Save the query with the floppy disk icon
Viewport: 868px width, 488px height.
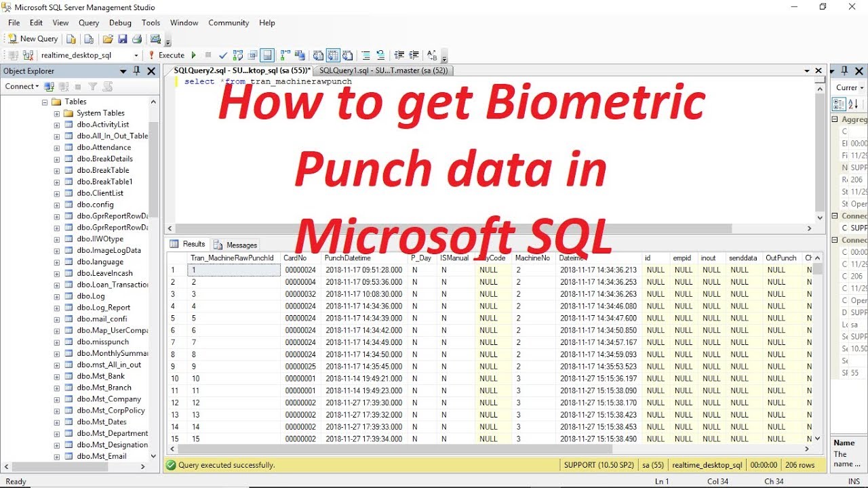tap(123, 39)
